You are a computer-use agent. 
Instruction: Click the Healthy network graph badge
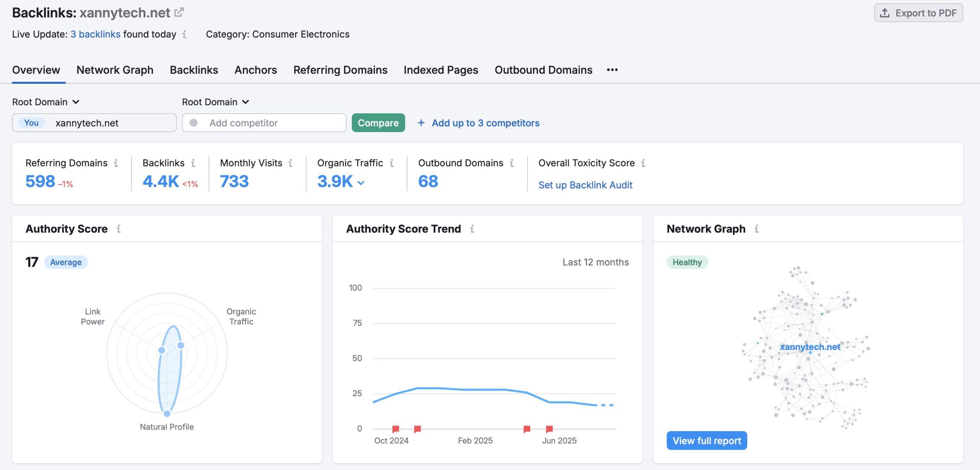click(687, 262)
